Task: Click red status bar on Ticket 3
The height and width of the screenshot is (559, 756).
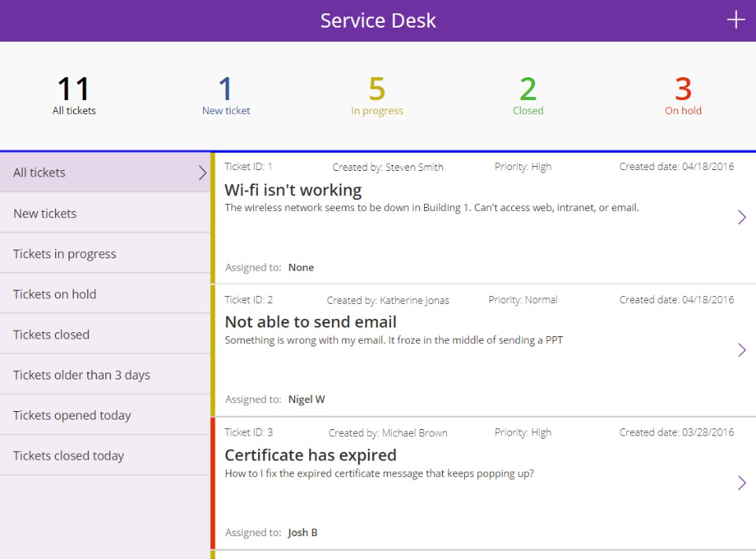Action: click(x=212, y=483)
